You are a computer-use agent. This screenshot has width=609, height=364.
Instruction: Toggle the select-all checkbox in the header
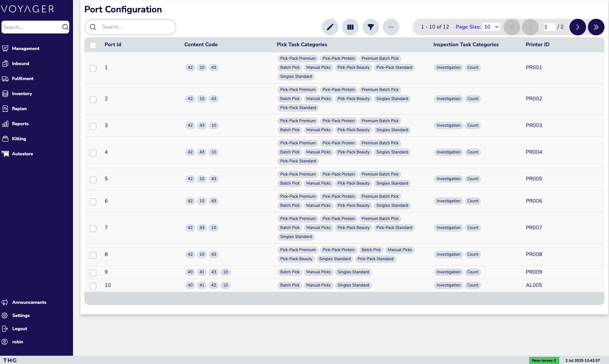point(93,45)
